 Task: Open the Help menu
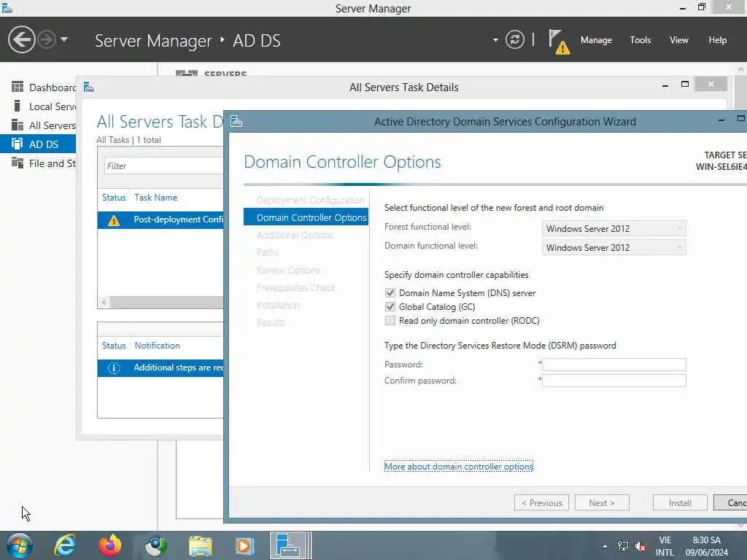click(717, 40)
